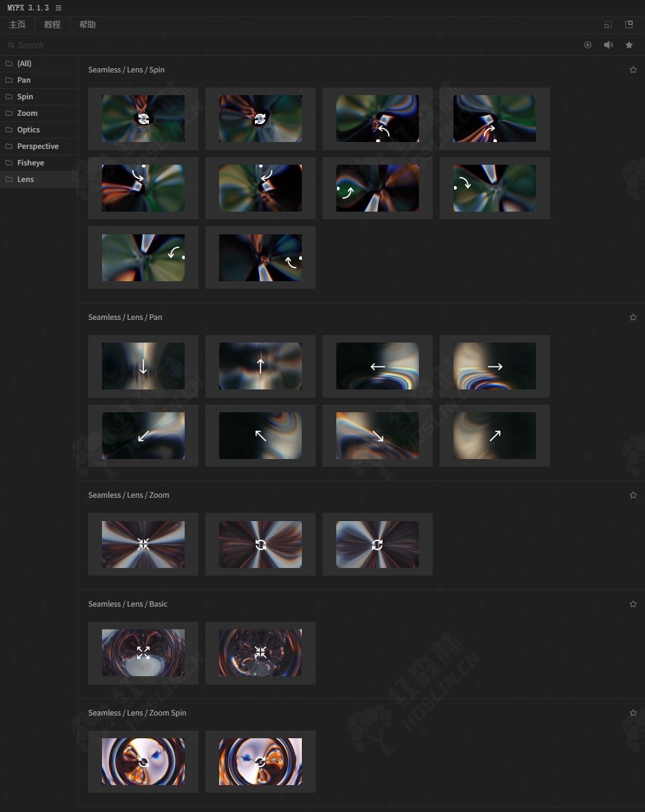The height and width of the screenshot is (812, 645).
Task: Select the Perspective folder category
Action: tap(39, 147)
